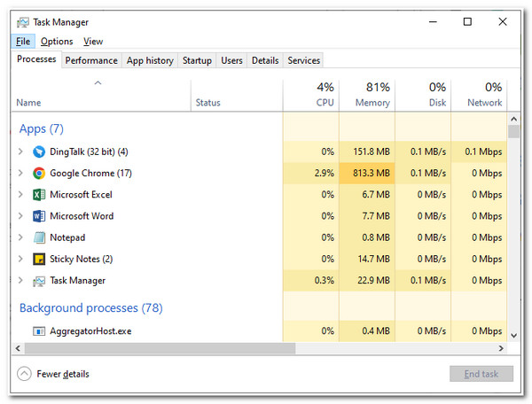
Task: Click the DingTalk app icon
Action: (x=39, y=151)
